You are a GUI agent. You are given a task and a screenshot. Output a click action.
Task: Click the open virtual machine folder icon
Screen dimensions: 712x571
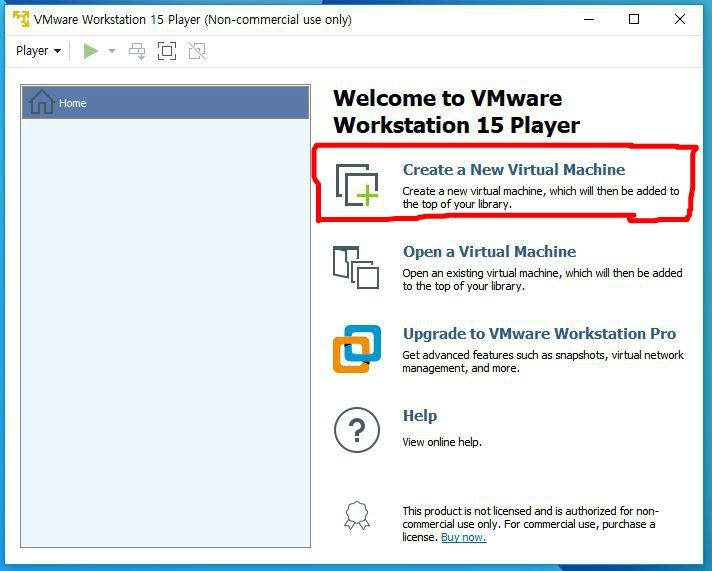[356, 268]
